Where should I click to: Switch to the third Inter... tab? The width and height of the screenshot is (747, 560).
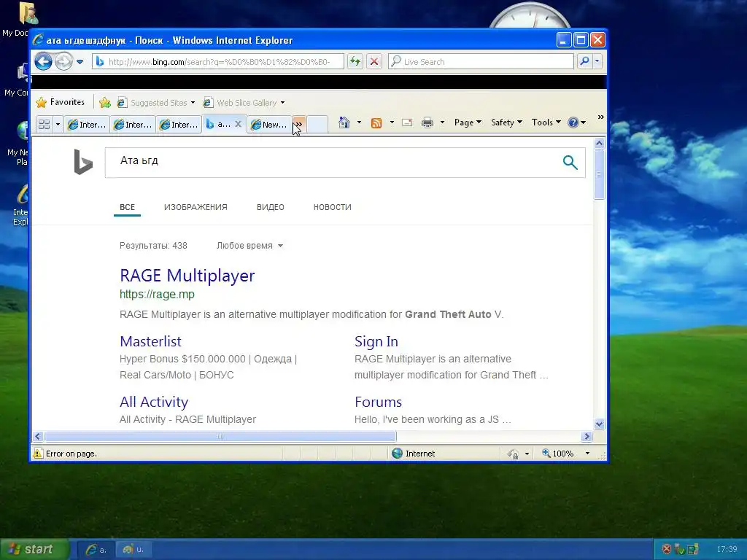(179, 124)
